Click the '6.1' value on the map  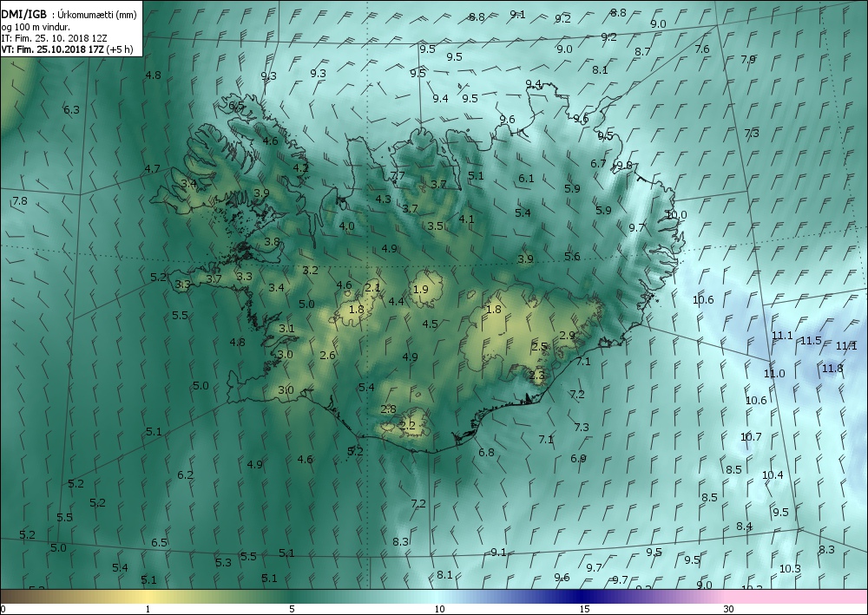point(527,178)
